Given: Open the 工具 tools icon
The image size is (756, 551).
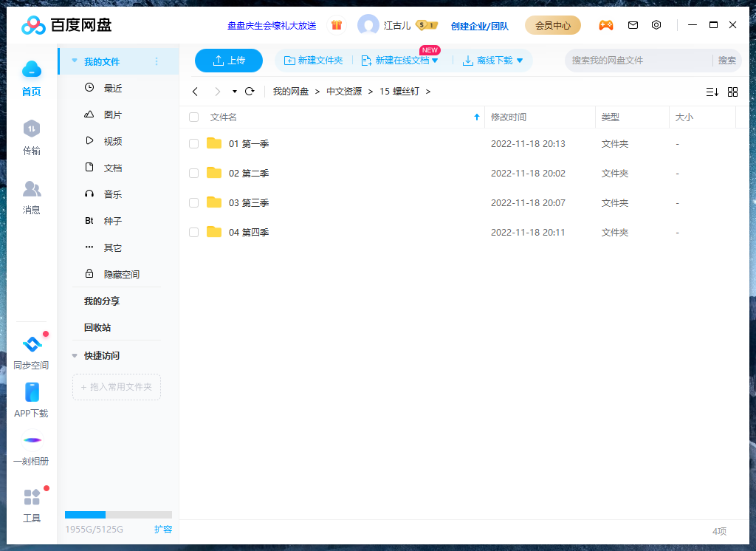Looking at the screenshot, I should point(32,497).
